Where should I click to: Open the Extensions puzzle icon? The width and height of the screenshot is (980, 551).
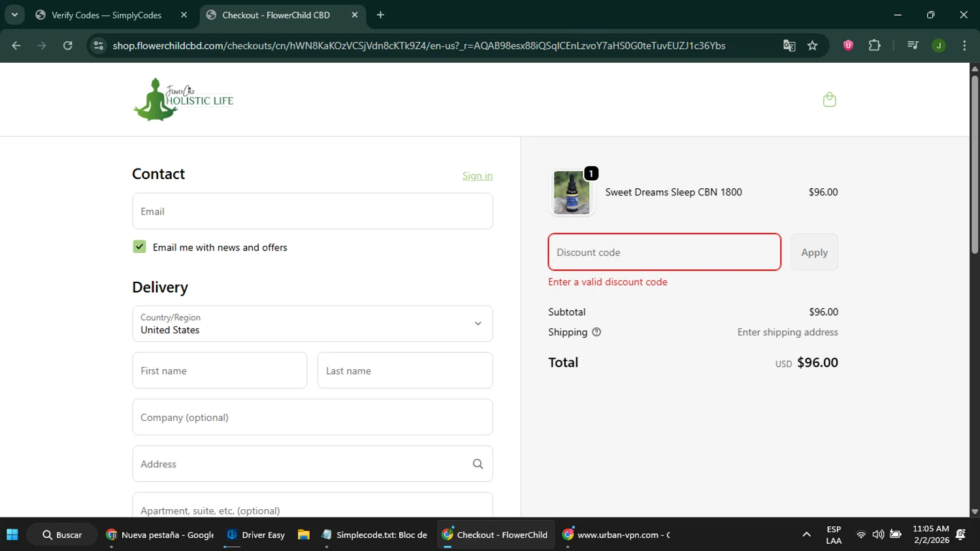point(874,46)
